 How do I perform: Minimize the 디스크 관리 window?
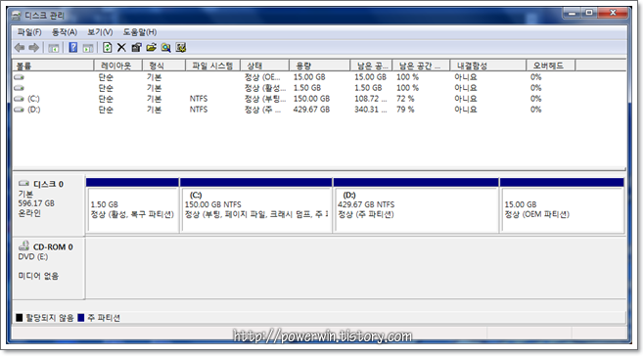tap(572, 13)
